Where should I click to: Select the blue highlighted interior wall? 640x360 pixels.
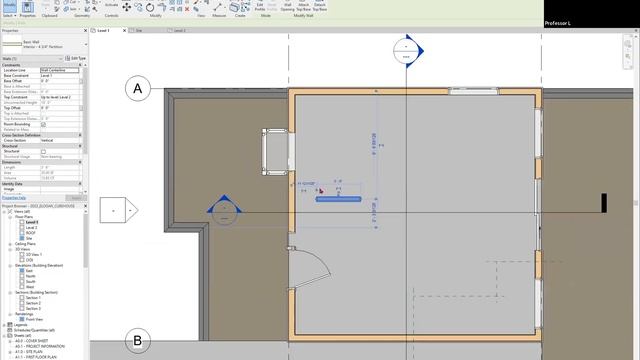pyautogui.click(x=338, y=199)
